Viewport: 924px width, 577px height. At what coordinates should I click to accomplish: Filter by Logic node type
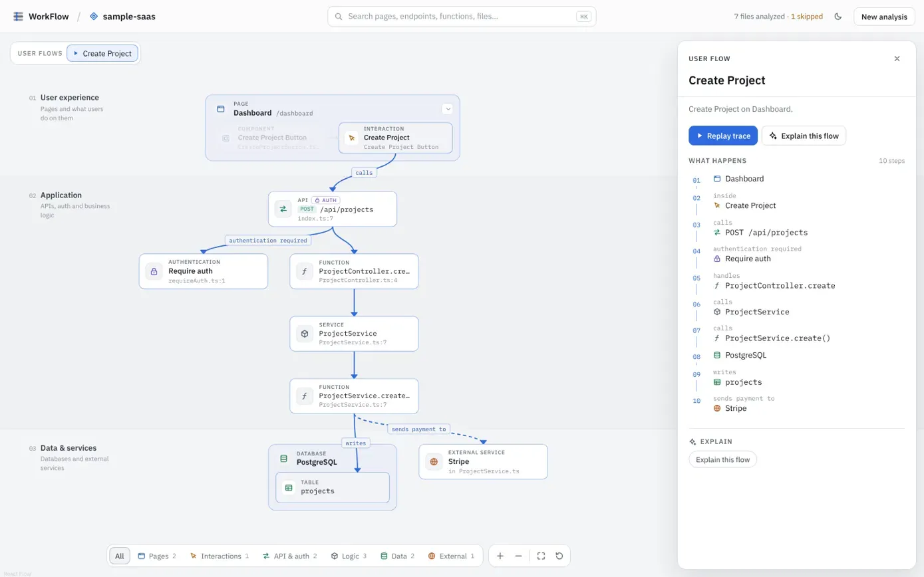349,556
